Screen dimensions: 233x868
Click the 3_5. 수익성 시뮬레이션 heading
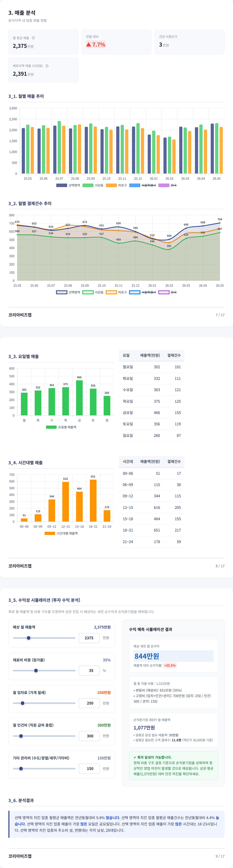tap(44, 600)
